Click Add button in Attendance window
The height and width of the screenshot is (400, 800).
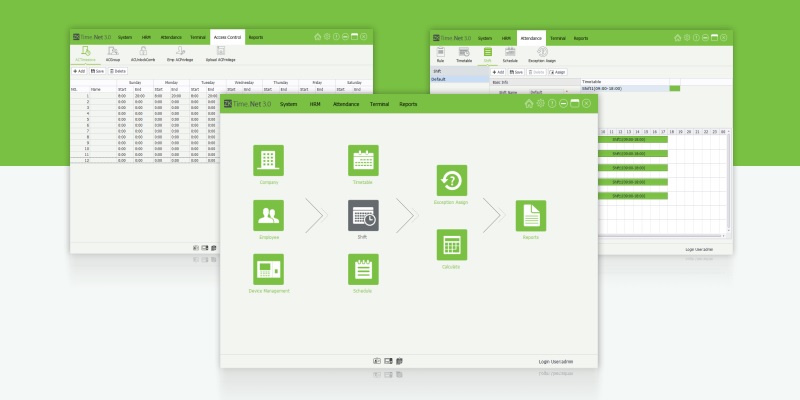coord(498,72)
